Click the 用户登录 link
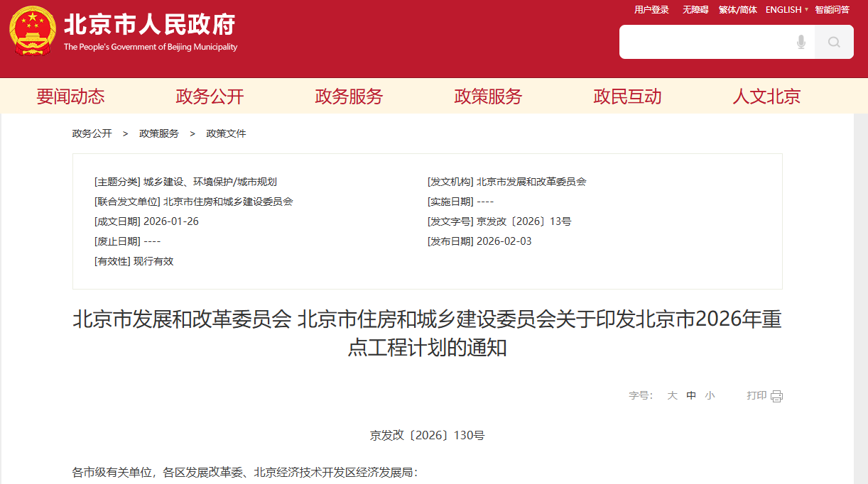The height and width of the screenshot is (484, 868). [651, 10]
